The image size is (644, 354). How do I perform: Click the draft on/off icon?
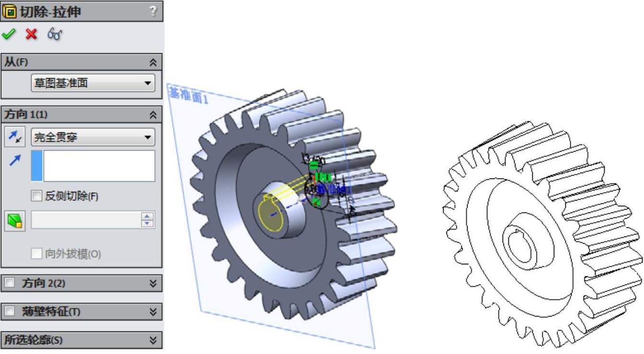point(15,221)
